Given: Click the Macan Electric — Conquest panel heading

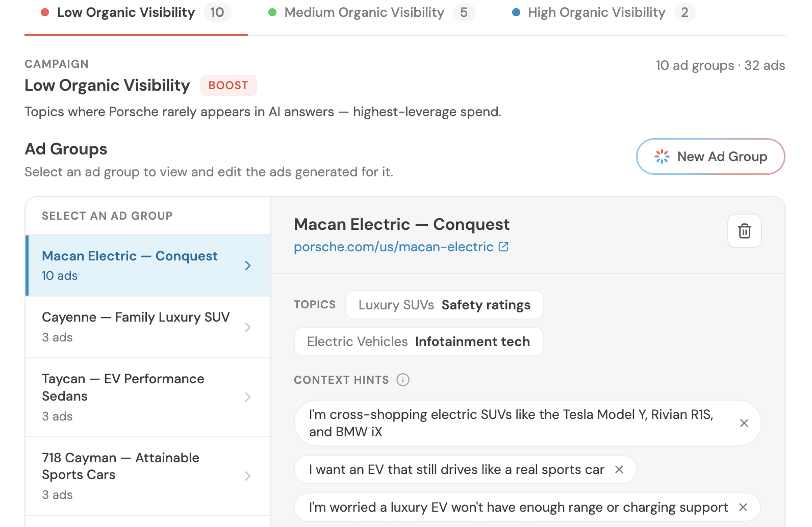Looking at the screenshot, I should pos(401,224).
